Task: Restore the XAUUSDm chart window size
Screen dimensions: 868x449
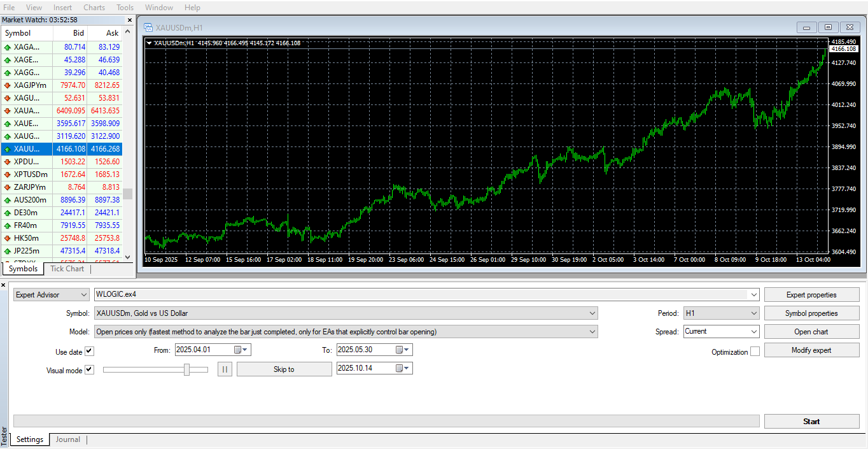Action: coord(828,27)
